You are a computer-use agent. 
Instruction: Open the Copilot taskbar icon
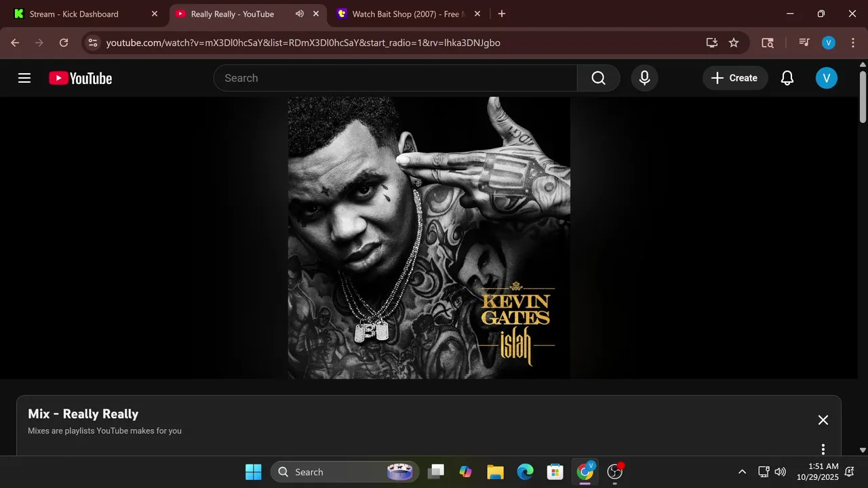465,472
